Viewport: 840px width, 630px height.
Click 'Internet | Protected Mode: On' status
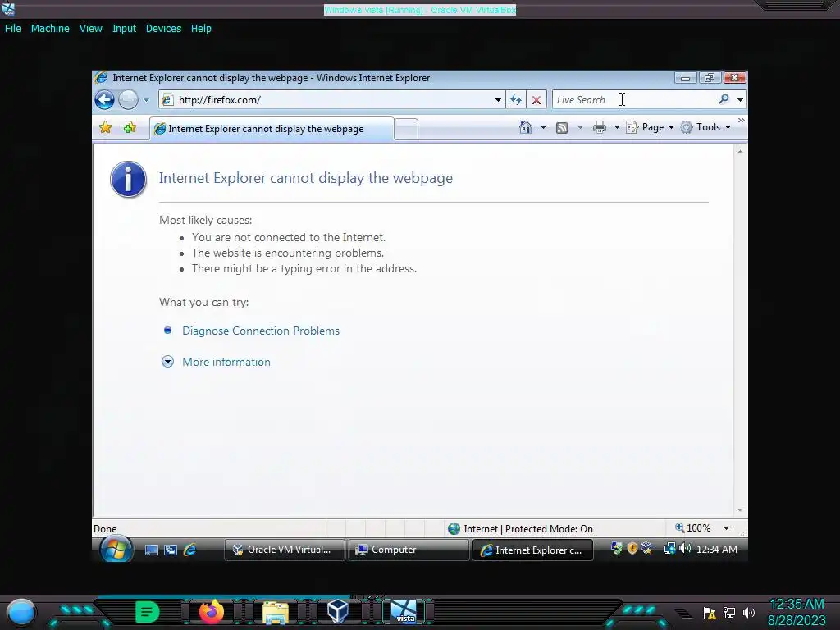pyautogui.click(x=520, y=529)
